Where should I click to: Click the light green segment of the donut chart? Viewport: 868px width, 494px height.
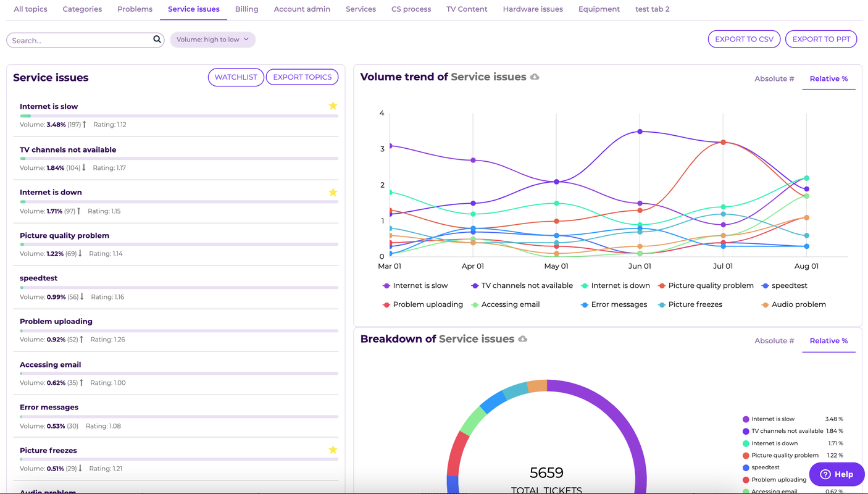[474, 421]
